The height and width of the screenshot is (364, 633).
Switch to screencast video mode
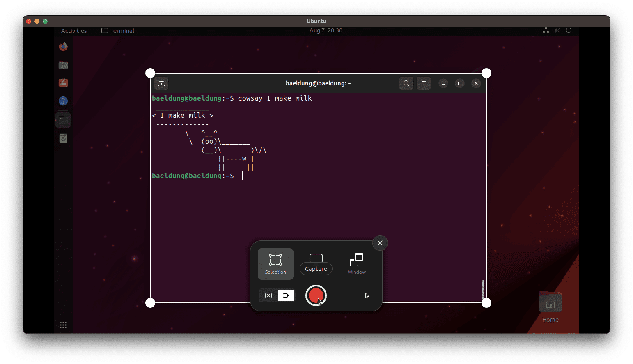coord(286,295)
